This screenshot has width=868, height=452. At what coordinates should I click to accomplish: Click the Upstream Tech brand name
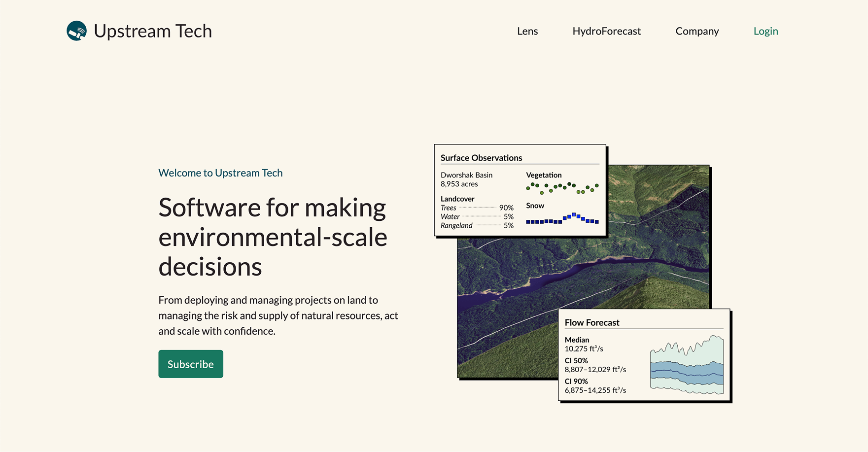(153, 31)
